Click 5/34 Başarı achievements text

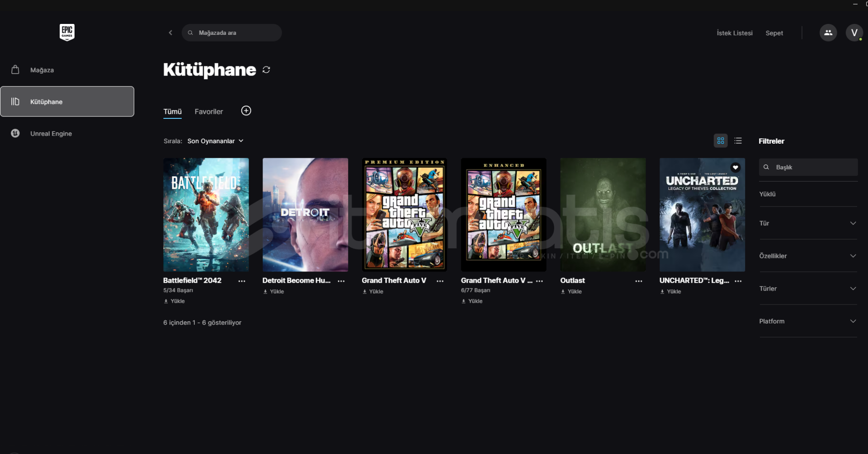click(178, 290)
